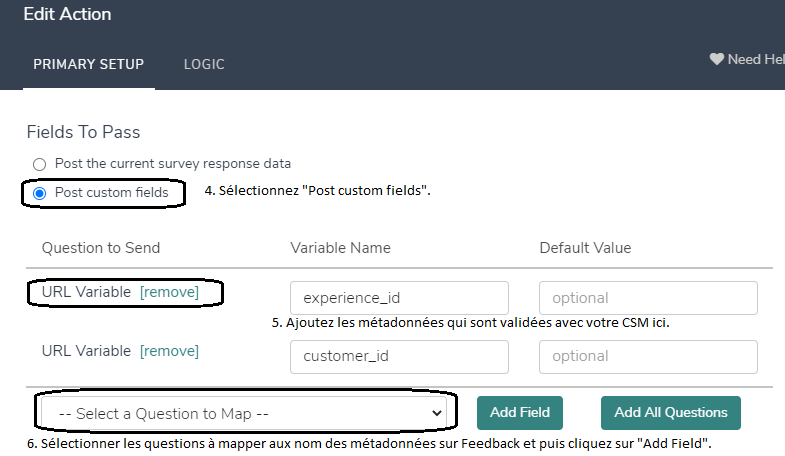Screen dimensions: 785x456
Task: Select "Post the current survey response data" option
Action: (x=40, y=163)
